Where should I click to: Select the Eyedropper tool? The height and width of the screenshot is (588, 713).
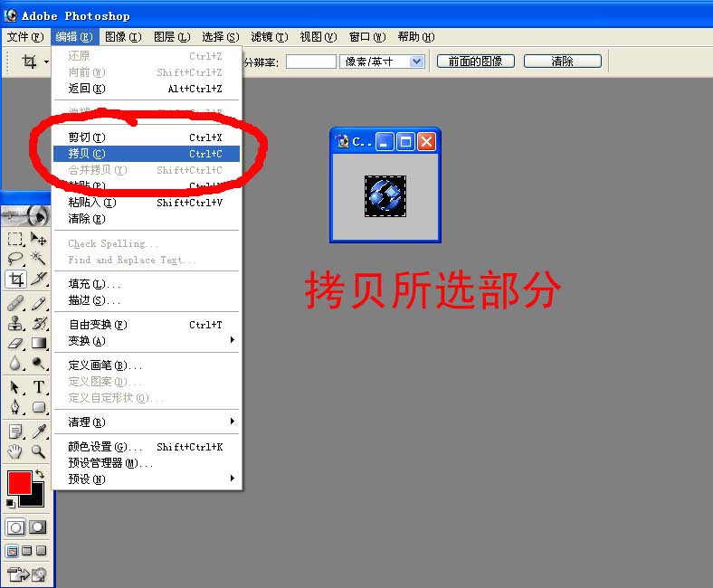(x=38, y=432)
